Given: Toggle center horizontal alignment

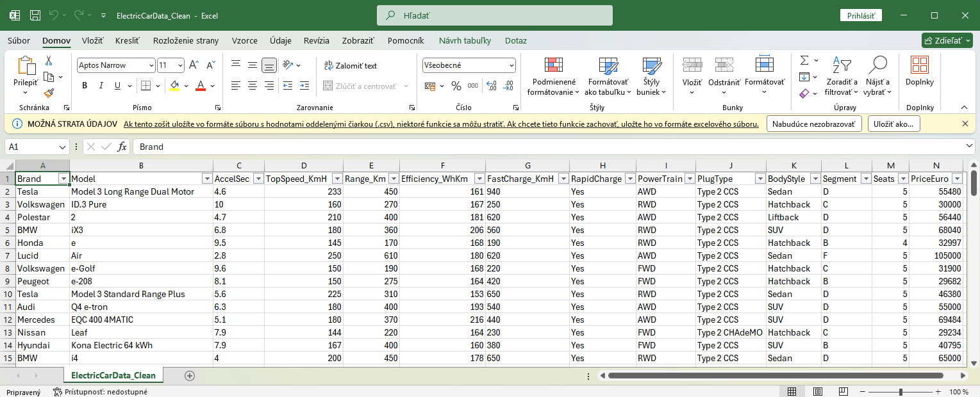Looking at the screenshot, I should click(x=253, y=86).
